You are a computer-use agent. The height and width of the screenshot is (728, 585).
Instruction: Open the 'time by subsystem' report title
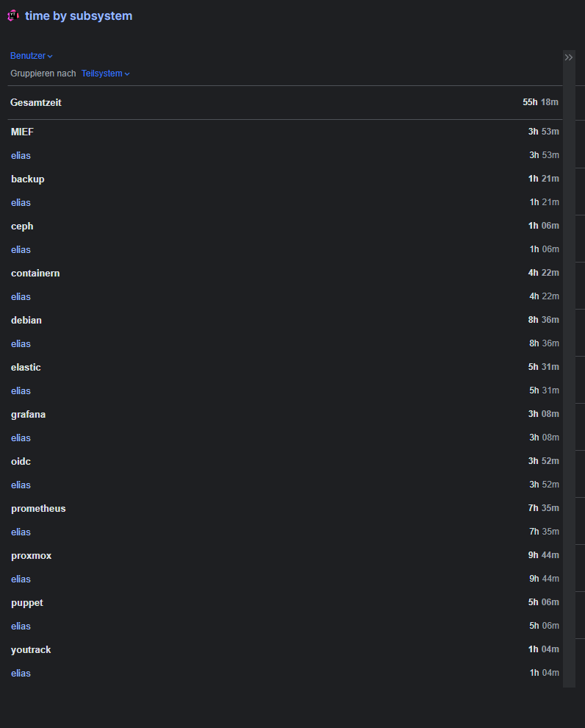(x=79, y=15)
